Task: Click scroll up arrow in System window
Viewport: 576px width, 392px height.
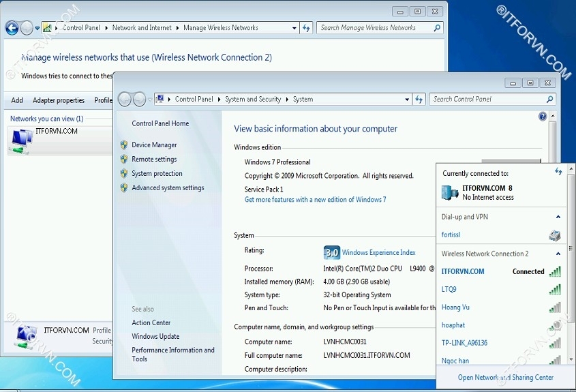Action: coord(553,116)
